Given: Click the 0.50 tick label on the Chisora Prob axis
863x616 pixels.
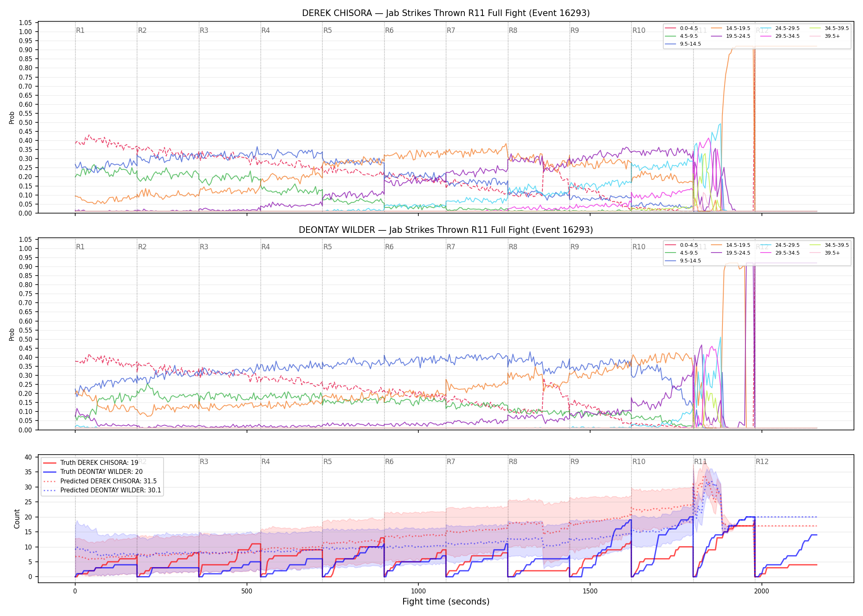Looking at the screenshot, I should (x=25, y=122).
